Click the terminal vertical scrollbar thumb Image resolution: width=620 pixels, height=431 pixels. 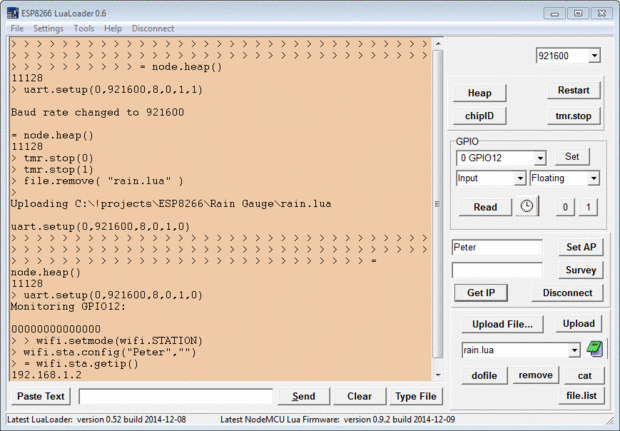438,204
